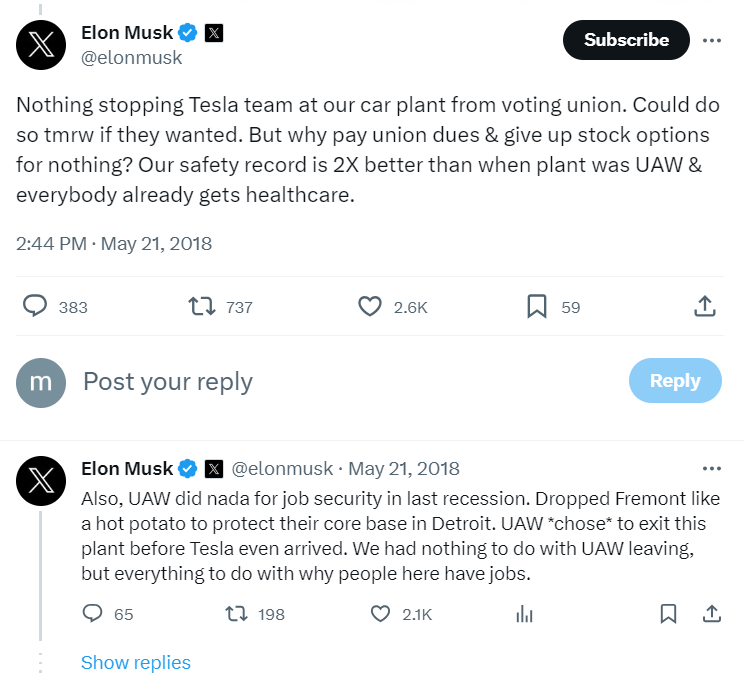Click the reply icon on main post
This screenshot has height=678, width=744.
click(x=35, y=306)
